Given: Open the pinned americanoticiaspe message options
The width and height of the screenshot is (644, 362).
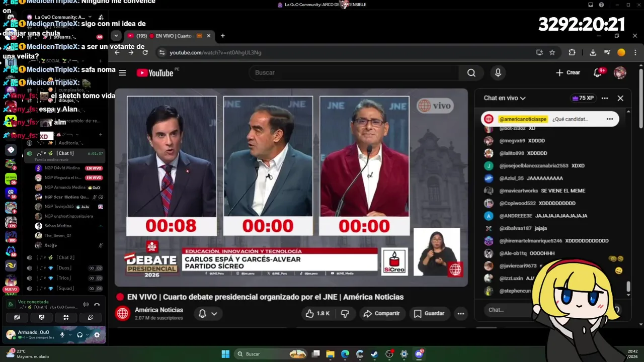Looking at the screenshot, I should point(610,119).
